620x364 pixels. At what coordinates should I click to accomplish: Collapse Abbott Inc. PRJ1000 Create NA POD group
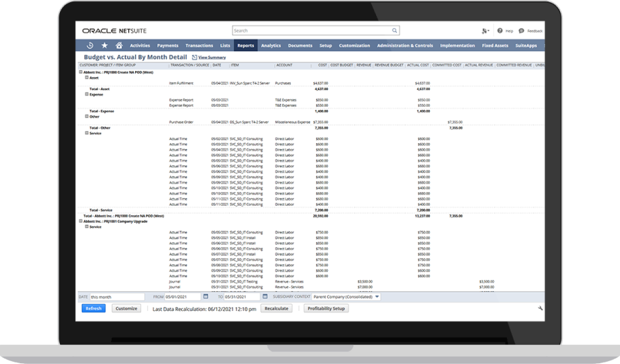point(81,72)
